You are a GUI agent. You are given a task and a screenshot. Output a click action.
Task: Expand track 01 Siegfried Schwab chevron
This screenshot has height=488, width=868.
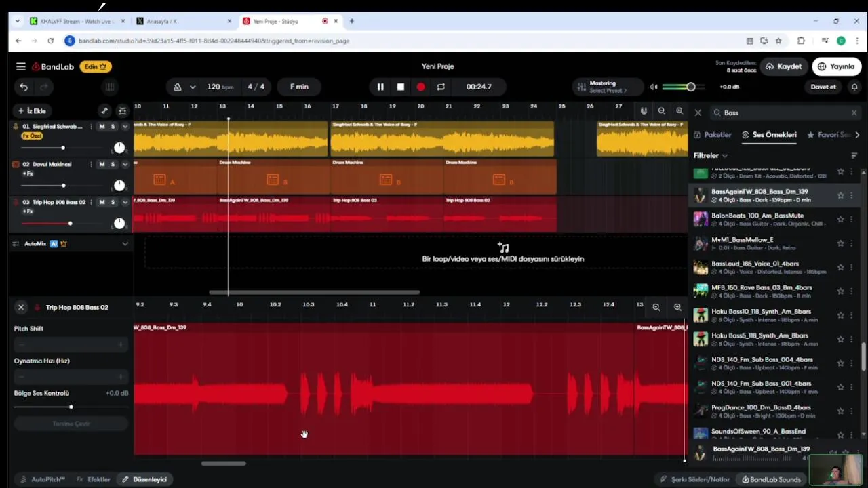pos(125,127)
